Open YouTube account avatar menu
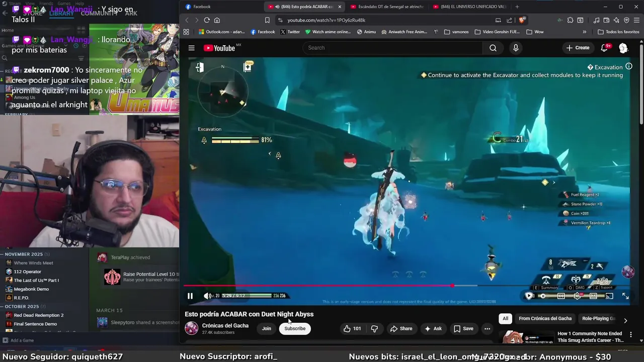Screen dimensions: 644x362 coord(623,48)
